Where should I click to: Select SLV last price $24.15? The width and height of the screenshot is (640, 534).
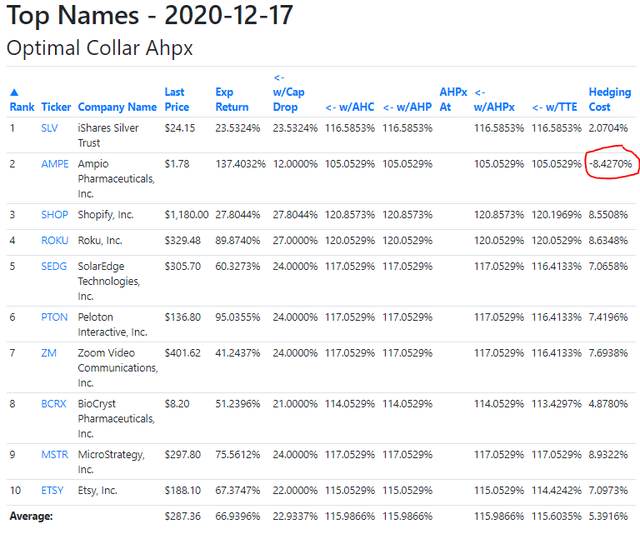coord(180,128)
